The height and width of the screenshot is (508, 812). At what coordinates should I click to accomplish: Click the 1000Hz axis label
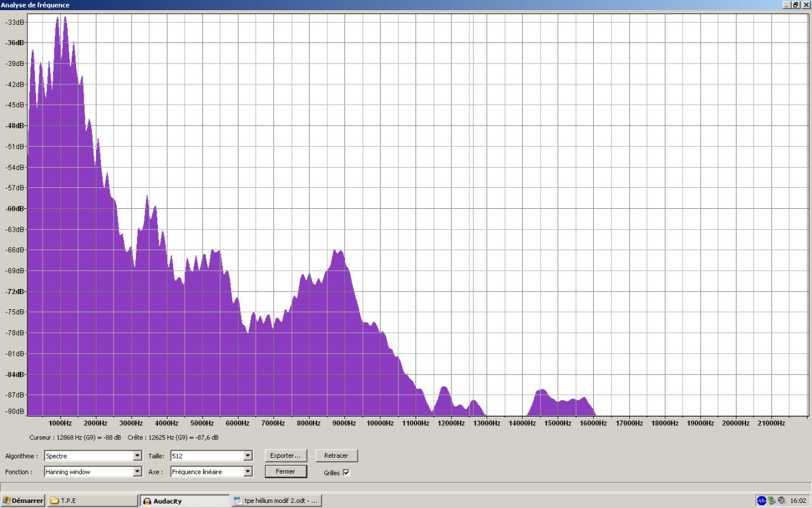pyautogui.click(x=60, y=423)
